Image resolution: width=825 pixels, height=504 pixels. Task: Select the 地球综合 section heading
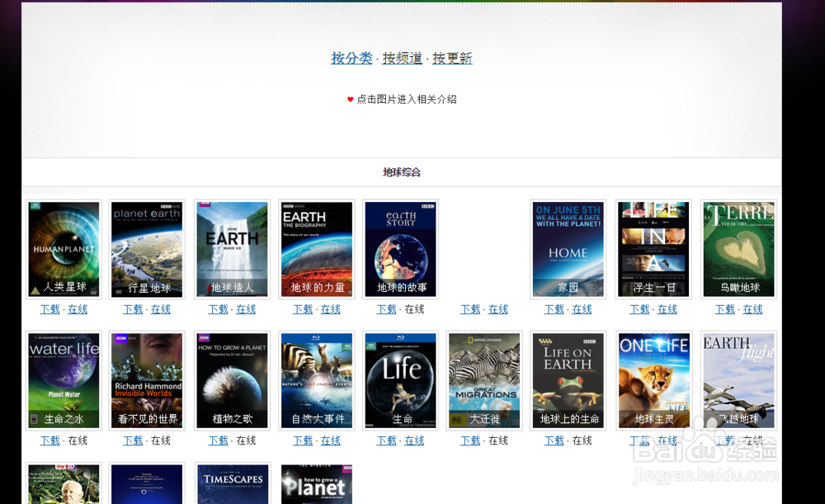[402, 172]
